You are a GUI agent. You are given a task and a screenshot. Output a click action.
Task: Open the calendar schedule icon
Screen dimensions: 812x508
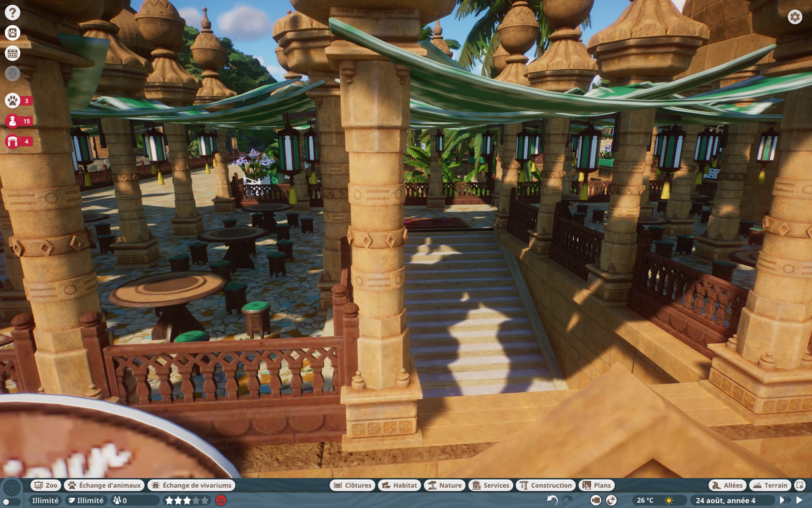click(13, 53)
